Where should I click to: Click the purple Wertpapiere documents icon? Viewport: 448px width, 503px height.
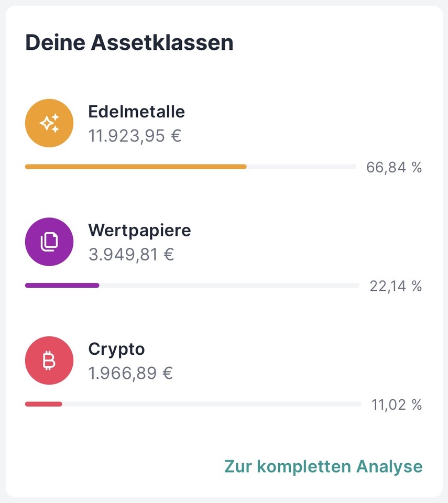tap(49, 242)
